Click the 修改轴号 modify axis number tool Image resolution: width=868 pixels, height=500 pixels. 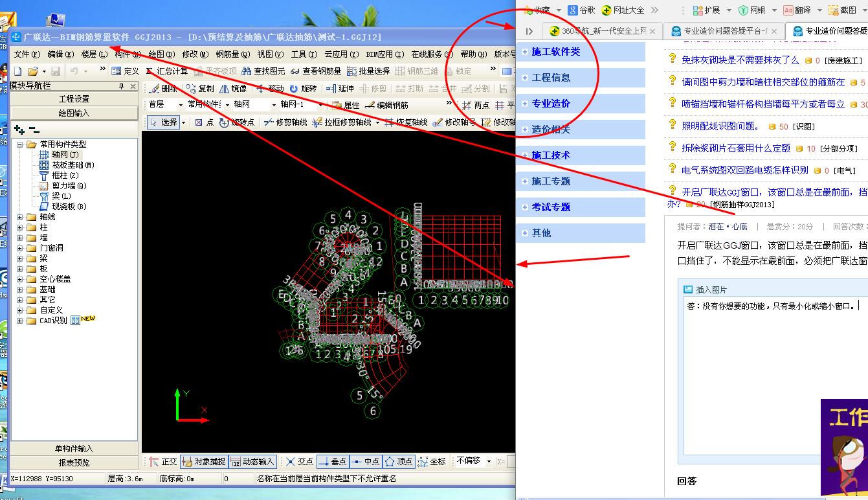pyautogui.click(x=454, y=122)
